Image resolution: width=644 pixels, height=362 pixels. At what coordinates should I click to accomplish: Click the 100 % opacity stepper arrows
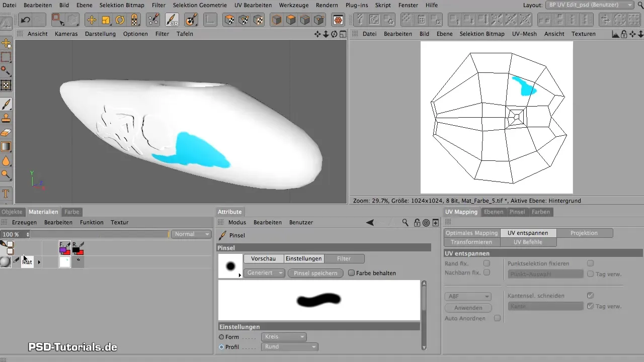(x=28, y=234)
